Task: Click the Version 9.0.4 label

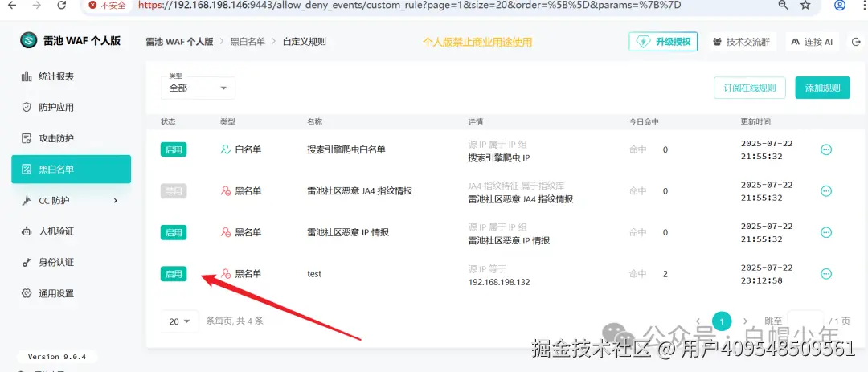Action: (x=57, y=357)
